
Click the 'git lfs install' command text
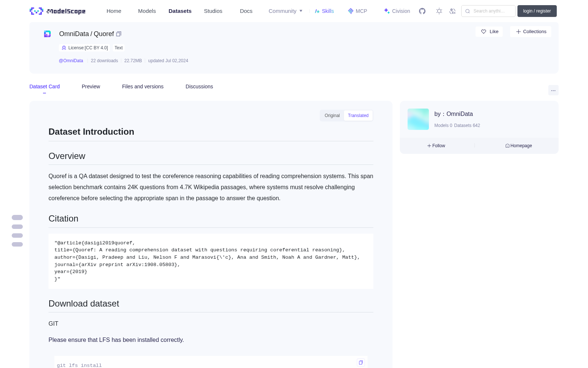[79, 365]
